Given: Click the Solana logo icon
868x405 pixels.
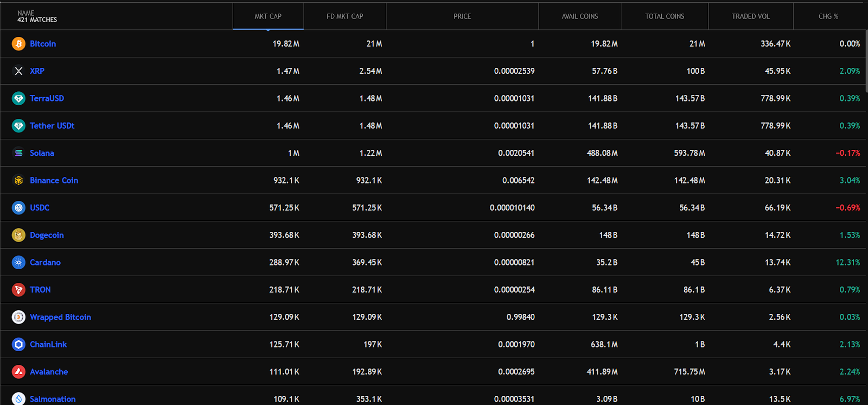Looking at the screenshot, I should click(x=18, y=153).
